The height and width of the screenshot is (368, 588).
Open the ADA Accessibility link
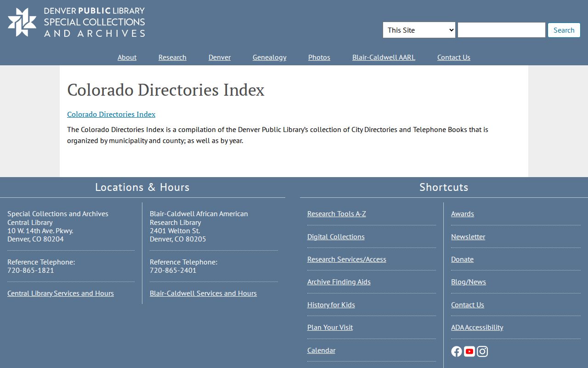pos(477,327)
